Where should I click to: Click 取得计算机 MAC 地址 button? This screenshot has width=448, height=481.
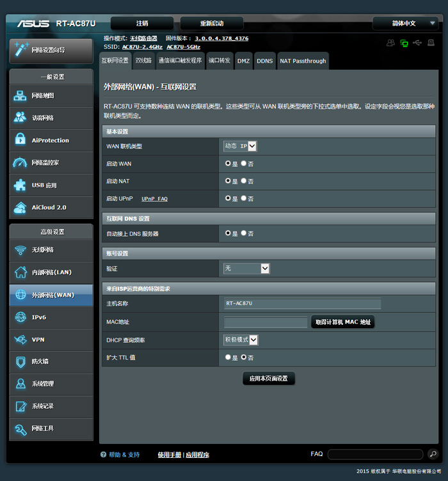[x=343, y=322]
